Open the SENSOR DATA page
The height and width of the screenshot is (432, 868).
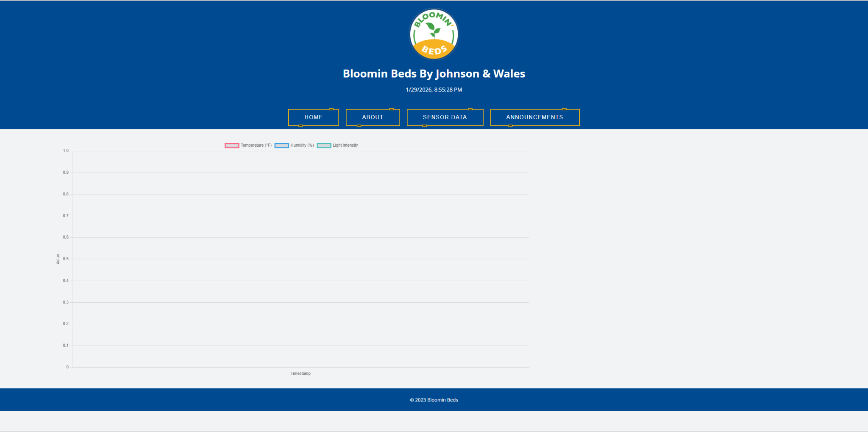(445, 117)
